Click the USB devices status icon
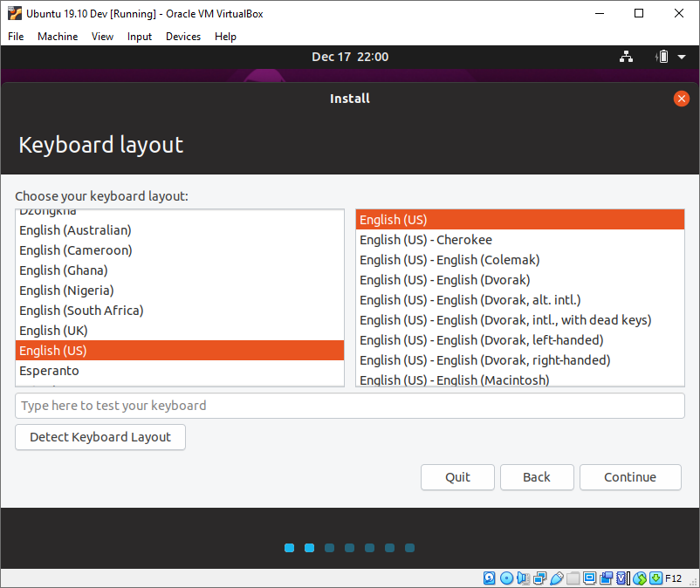Screen dimensions: 700x588 coord(556,578)
